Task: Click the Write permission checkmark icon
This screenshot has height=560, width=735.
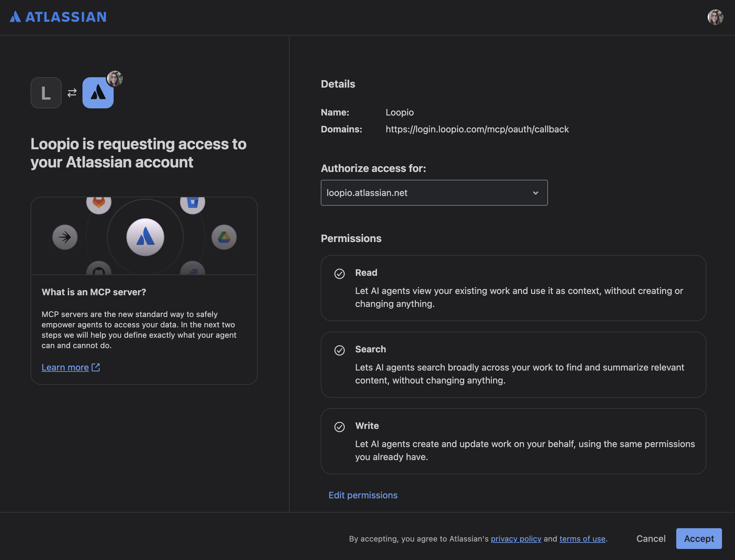Action: tap(340, 427)
